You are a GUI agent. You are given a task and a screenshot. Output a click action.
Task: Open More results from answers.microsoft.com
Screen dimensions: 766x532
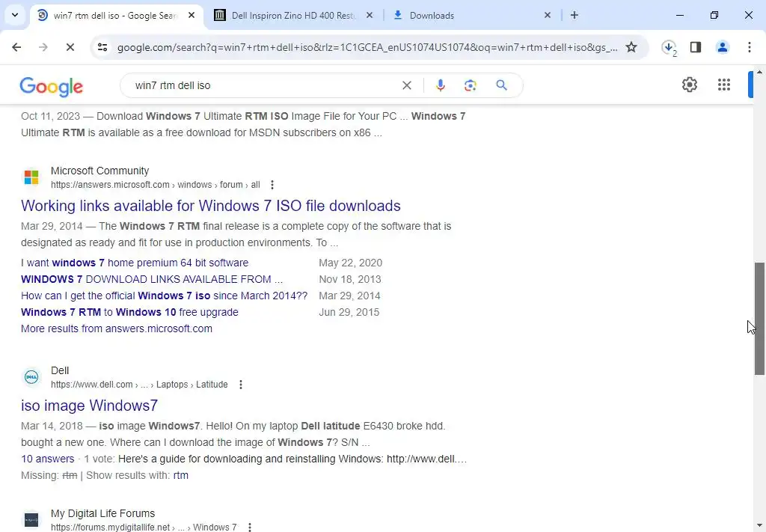117,328
